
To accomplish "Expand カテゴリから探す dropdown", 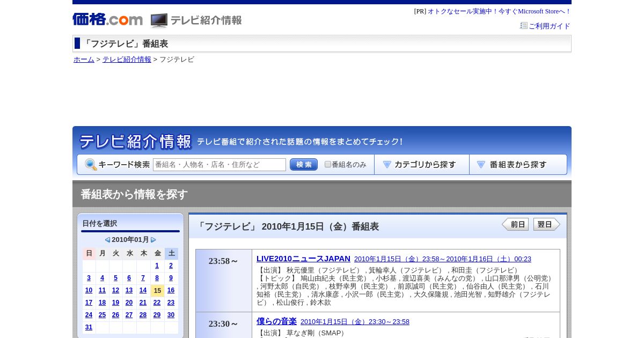I will [422, 165].
